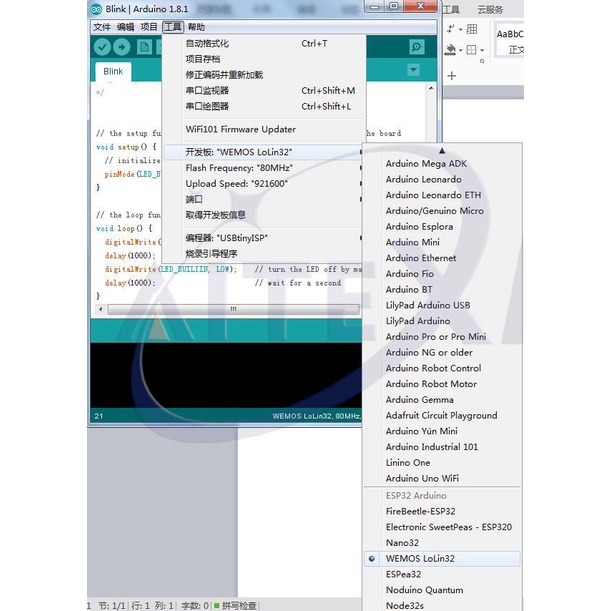The image size is (611, 611).
Task: Select Arduino Pro or Pro Mini
Action: [x=442, y=337]
